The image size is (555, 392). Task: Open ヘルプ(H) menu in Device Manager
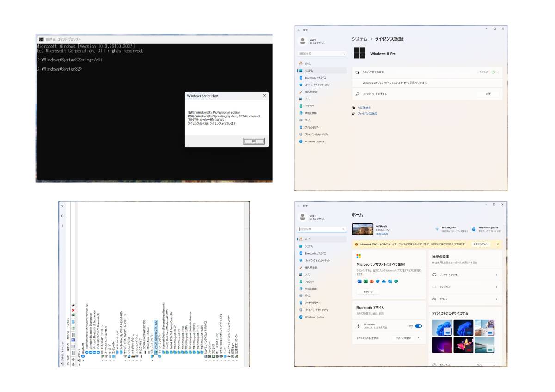68,322
